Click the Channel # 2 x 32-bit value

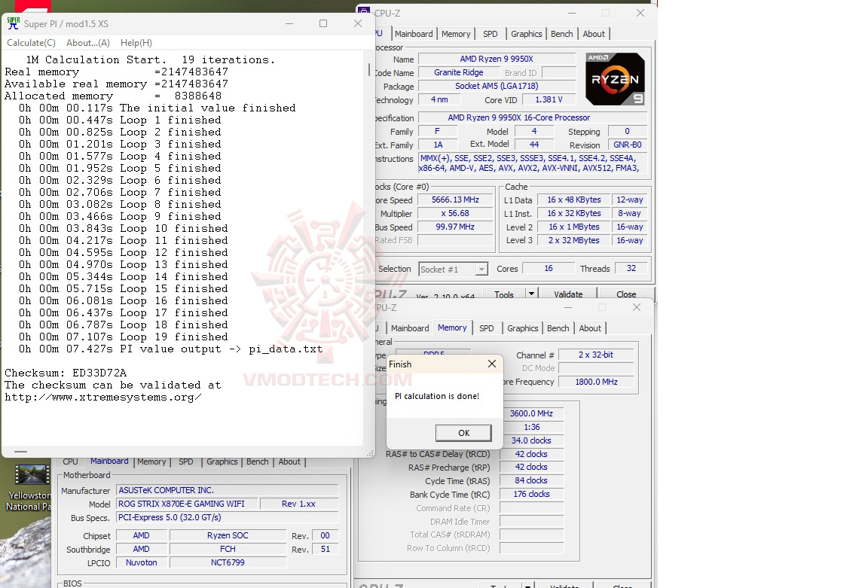coord(596,355)
